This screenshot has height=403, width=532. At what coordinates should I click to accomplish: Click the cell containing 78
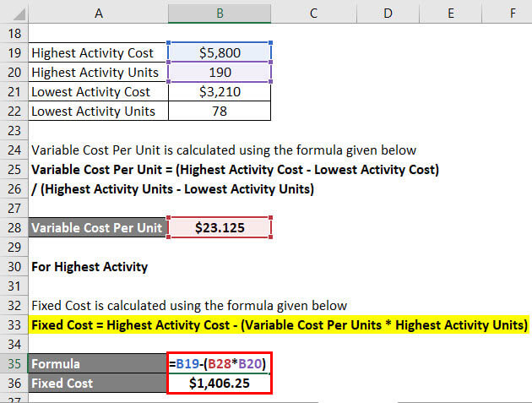220,111
